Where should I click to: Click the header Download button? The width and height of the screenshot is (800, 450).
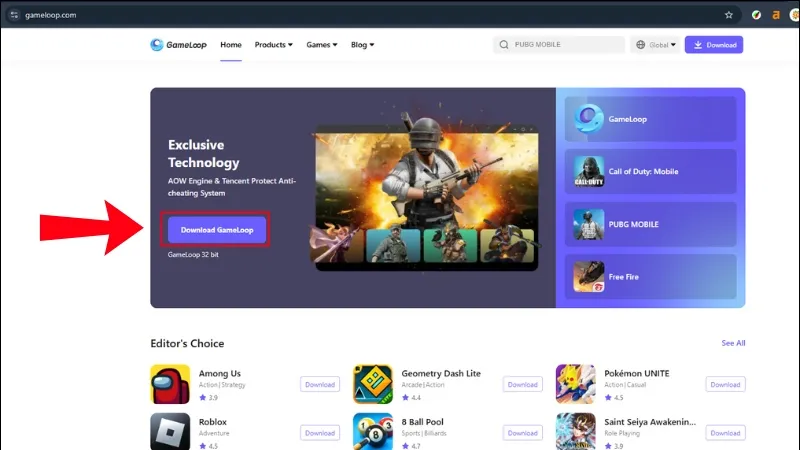[x=714, y=45]
